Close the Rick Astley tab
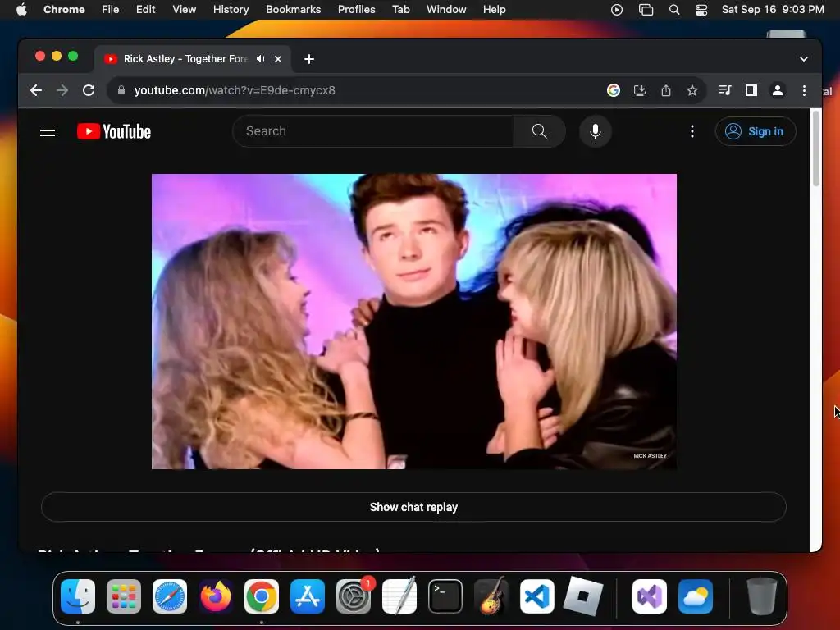This screenshot has height=630, width=840. (278, 59)
